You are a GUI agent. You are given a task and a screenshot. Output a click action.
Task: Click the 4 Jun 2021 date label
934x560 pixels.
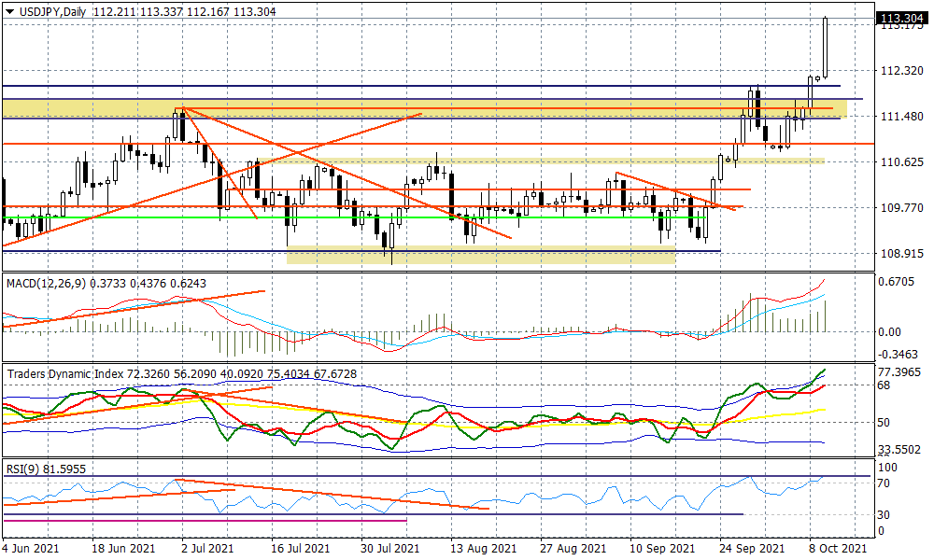31,548
